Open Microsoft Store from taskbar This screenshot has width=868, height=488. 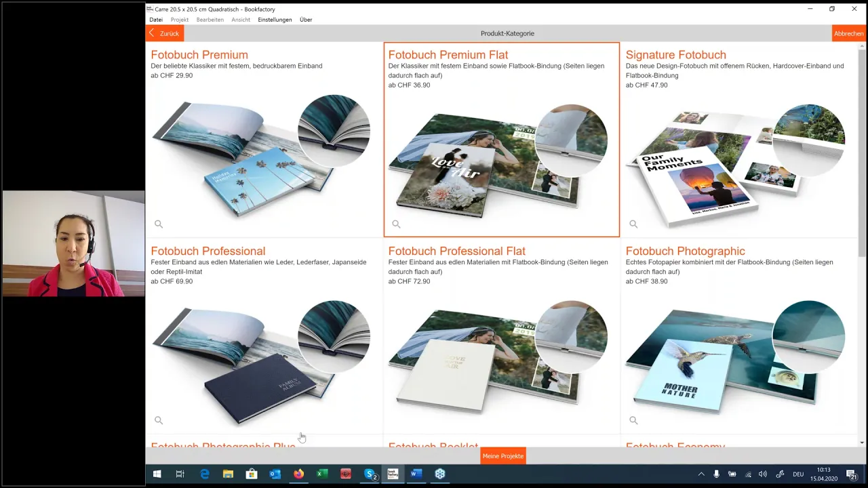click(x=251, y=474)
